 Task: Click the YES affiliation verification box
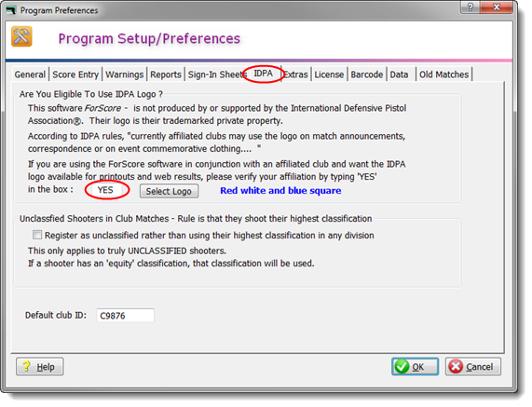click(105, 190)
